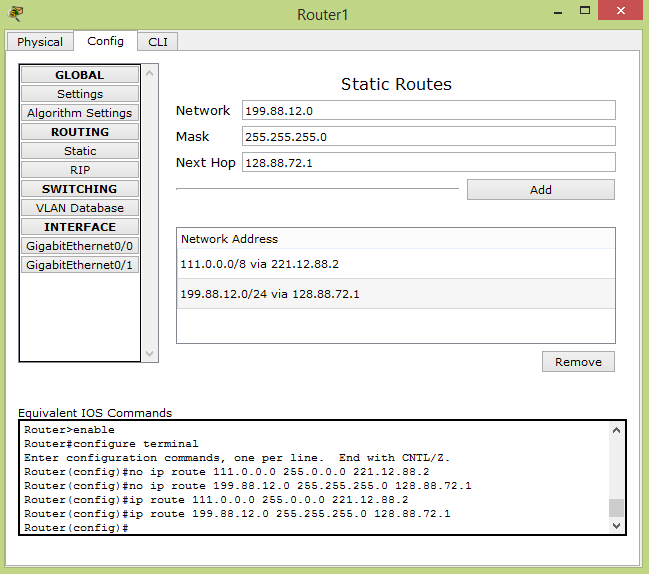Select route 199.88.12.0/24 via 128.88.72.1
The height and width of the screenshot is (574, 649).
(x=396, y=294)
